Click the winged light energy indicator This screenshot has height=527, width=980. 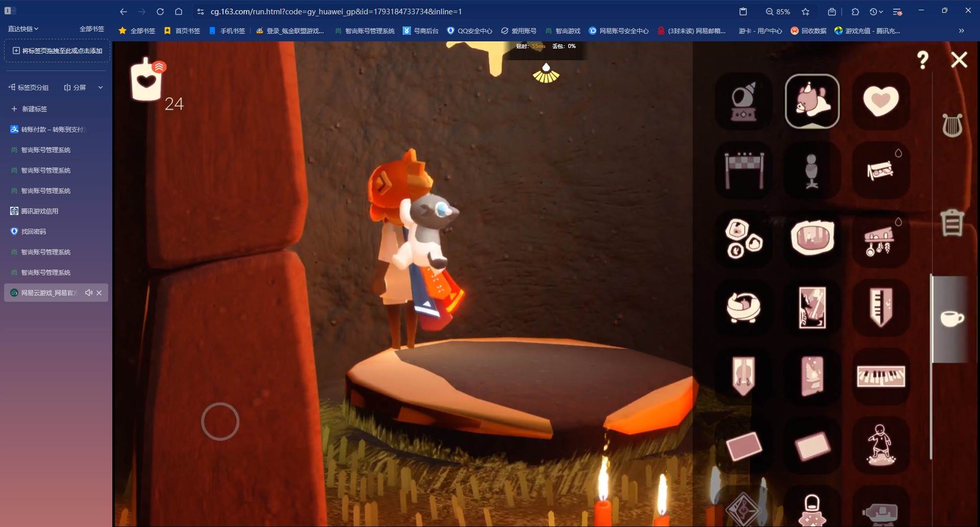click(x=546, y=73)
